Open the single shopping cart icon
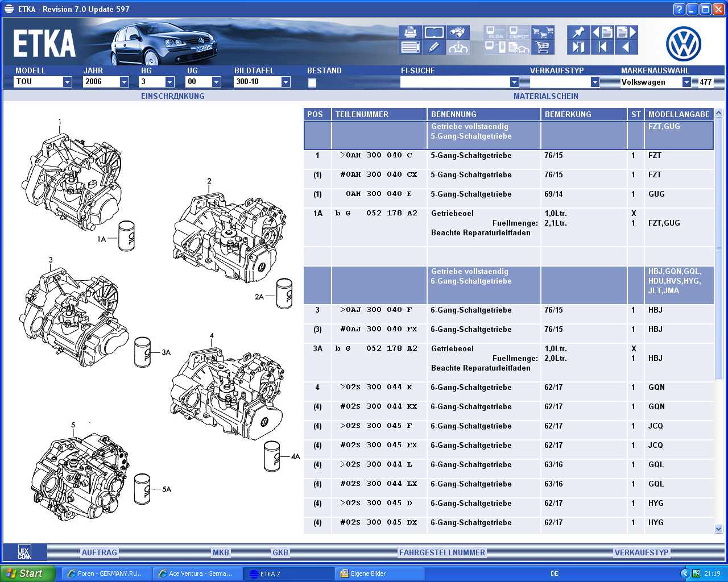 point(543,48)
